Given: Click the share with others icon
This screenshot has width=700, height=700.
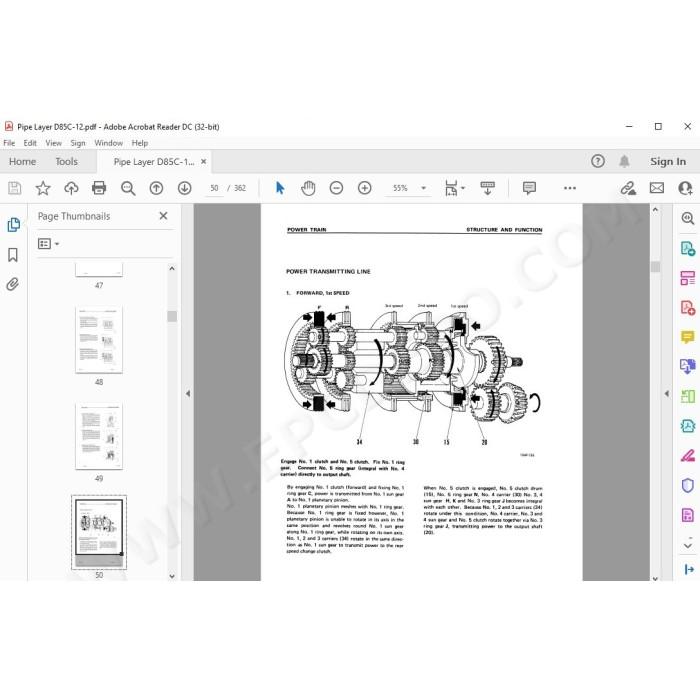Looking at the screenshot, I should pos(685,188).
